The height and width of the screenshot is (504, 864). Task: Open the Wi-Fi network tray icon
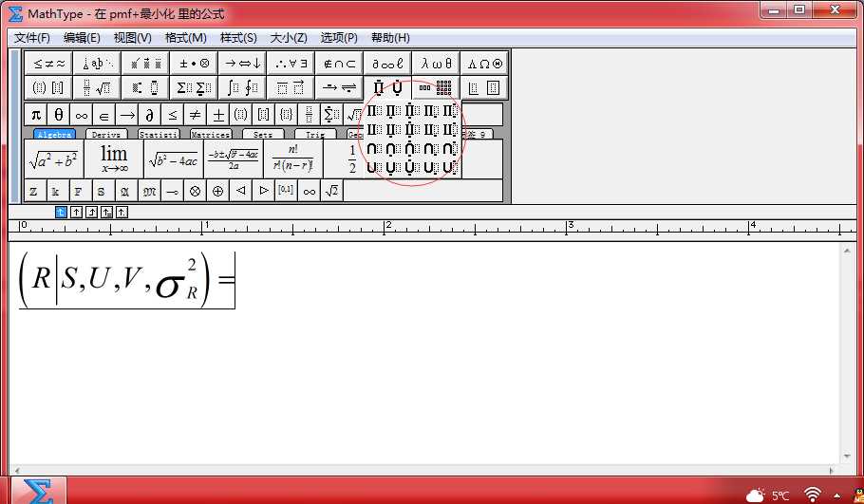tap(812, 495)
